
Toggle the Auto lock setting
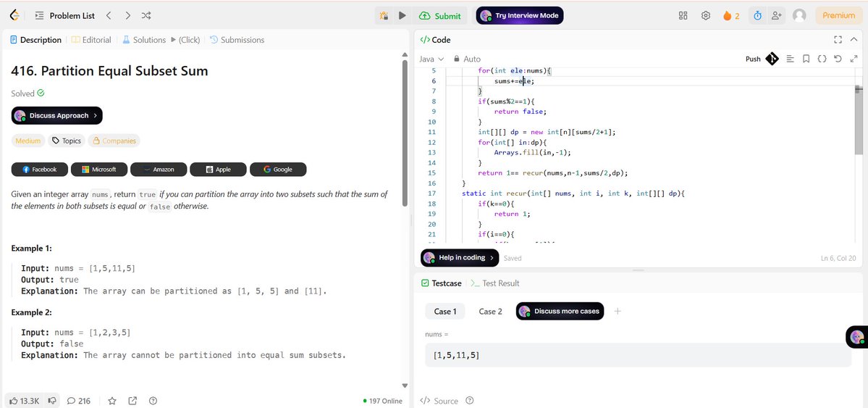click(x=467, y=59)
